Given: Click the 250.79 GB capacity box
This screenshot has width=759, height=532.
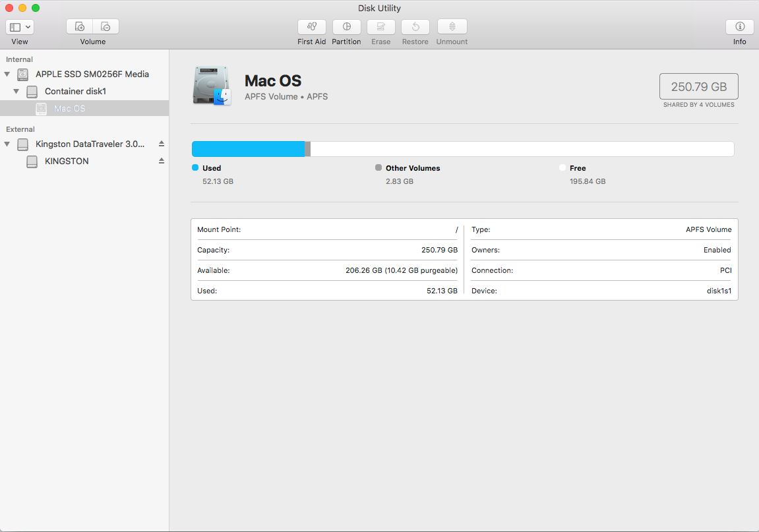Looking at the screenshot, I should coord(699,86).
